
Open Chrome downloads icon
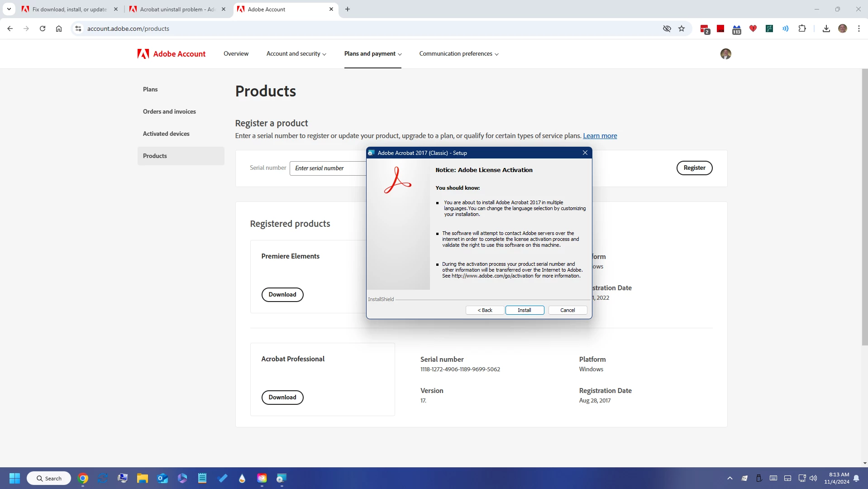pos(826,29)
